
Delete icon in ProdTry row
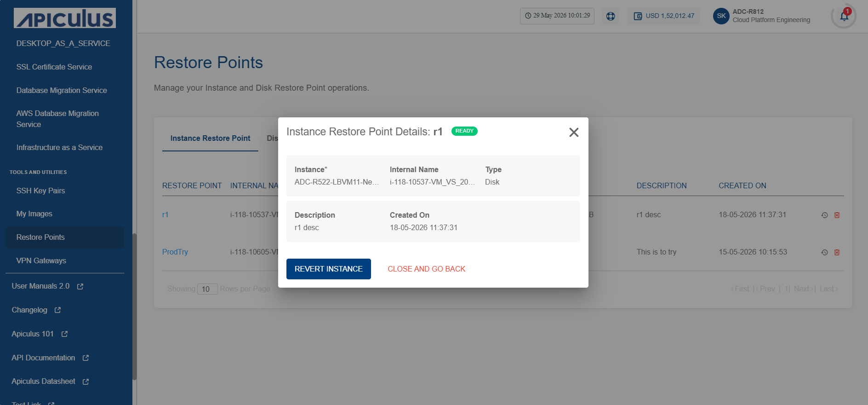837,252
